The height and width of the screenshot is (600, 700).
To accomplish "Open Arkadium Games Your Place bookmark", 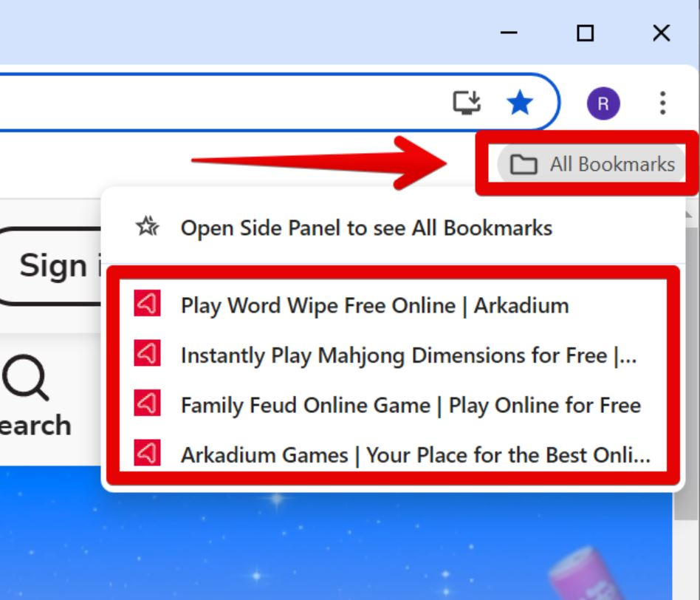I will (393, 454).
